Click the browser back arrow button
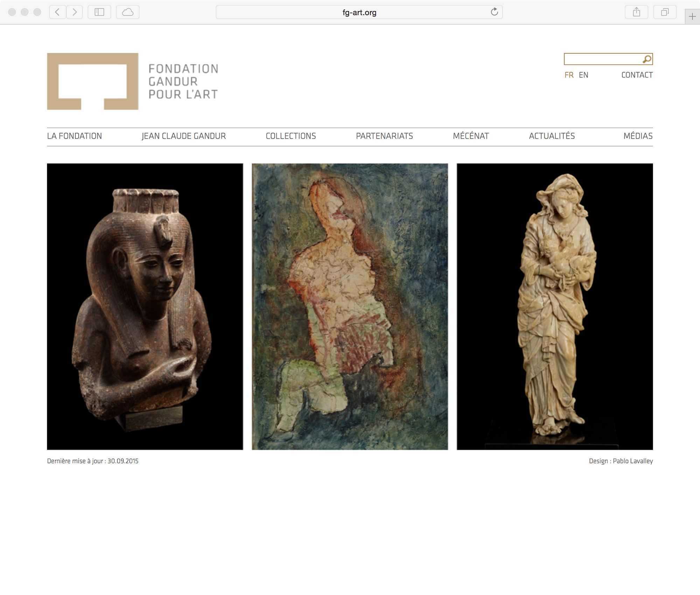Viewport: 700px width, 595px height. 57,12
